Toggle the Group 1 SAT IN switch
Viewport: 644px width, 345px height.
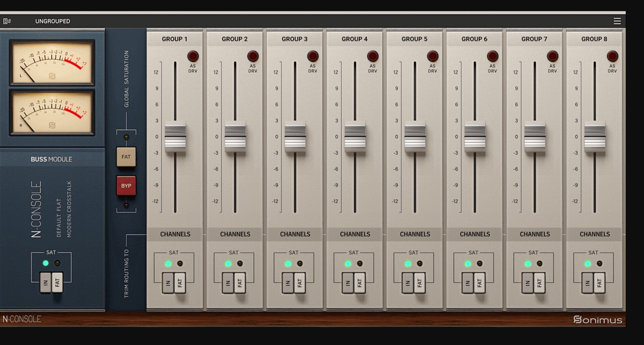168,283
